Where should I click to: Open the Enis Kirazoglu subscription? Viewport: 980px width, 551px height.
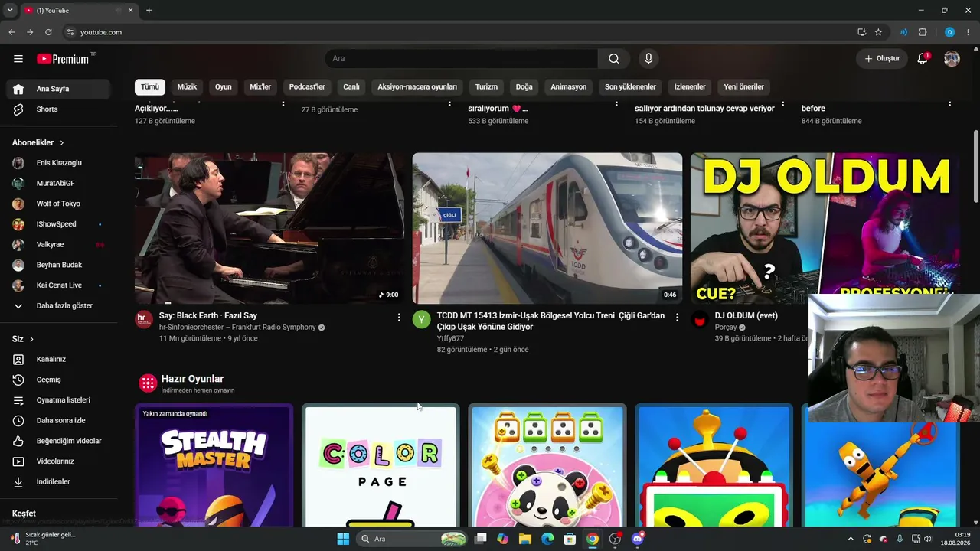(x=58, y=163)
